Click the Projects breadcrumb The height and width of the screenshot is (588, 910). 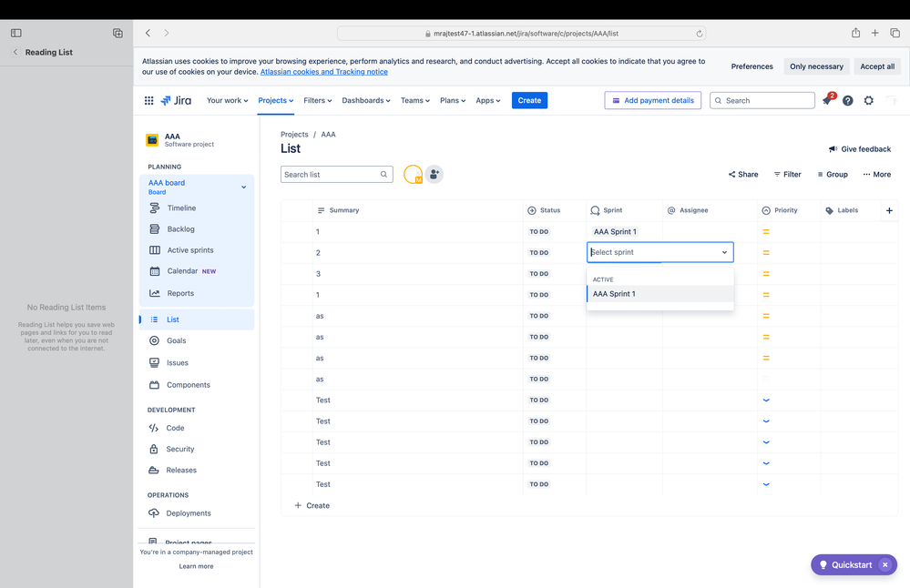coord(294,134)
